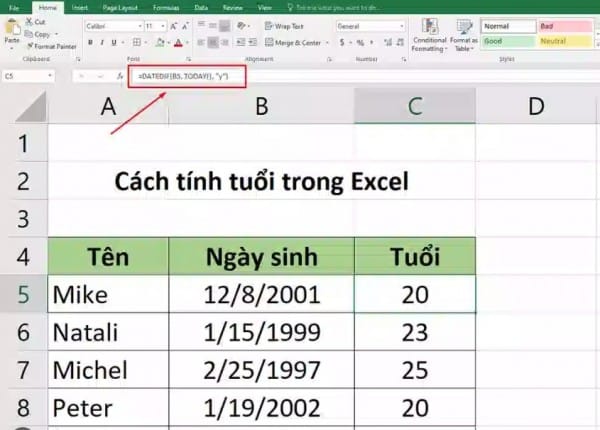Image resolution: width=600 pixels, height=430 pixels.
Task: Decrease font size with the small A icon
Action: pos(185,26)
